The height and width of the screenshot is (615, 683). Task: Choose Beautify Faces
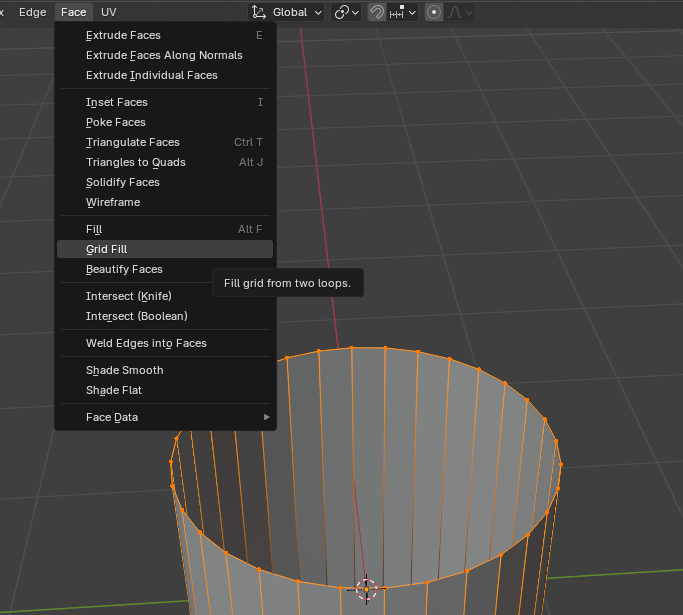coord(165,270)
